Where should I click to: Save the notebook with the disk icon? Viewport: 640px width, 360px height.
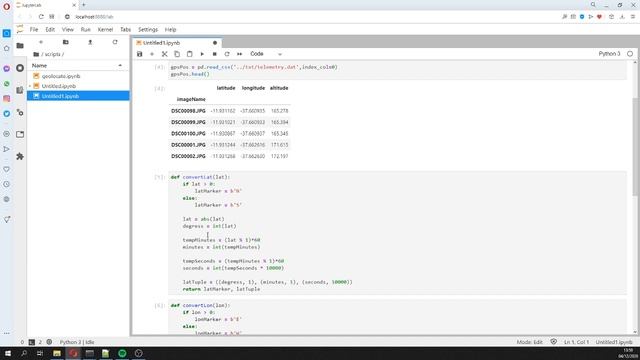point(140,54)
